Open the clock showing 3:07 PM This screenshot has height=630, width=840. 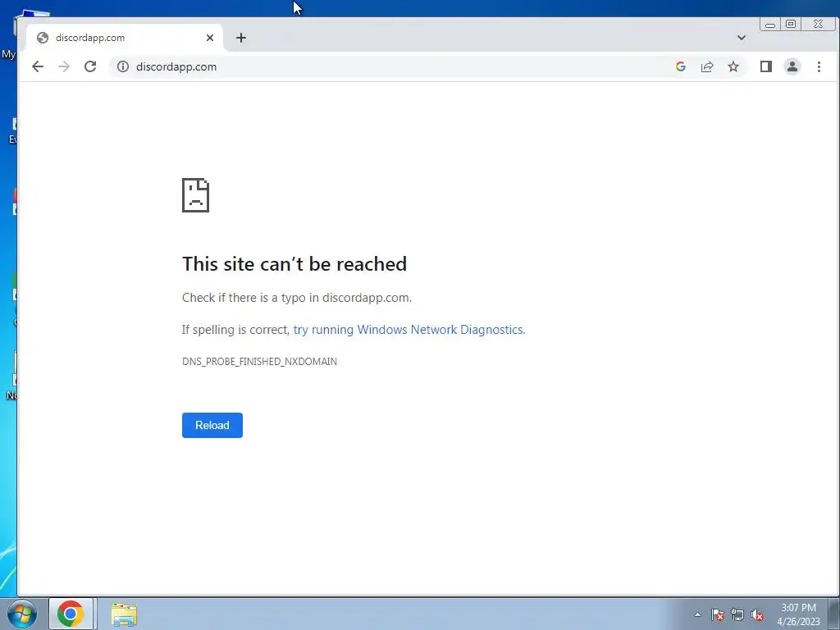[x=798, y=614]
